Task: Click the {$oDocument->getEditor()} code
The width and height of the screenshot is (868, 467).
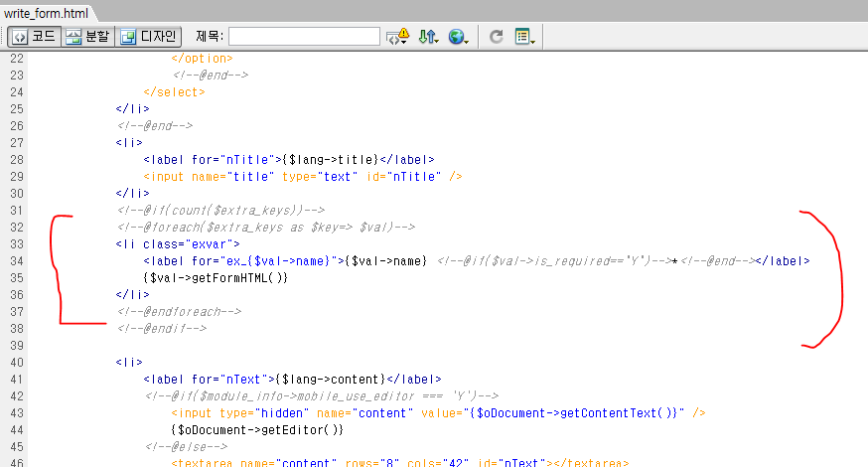Action: (257, 430)
